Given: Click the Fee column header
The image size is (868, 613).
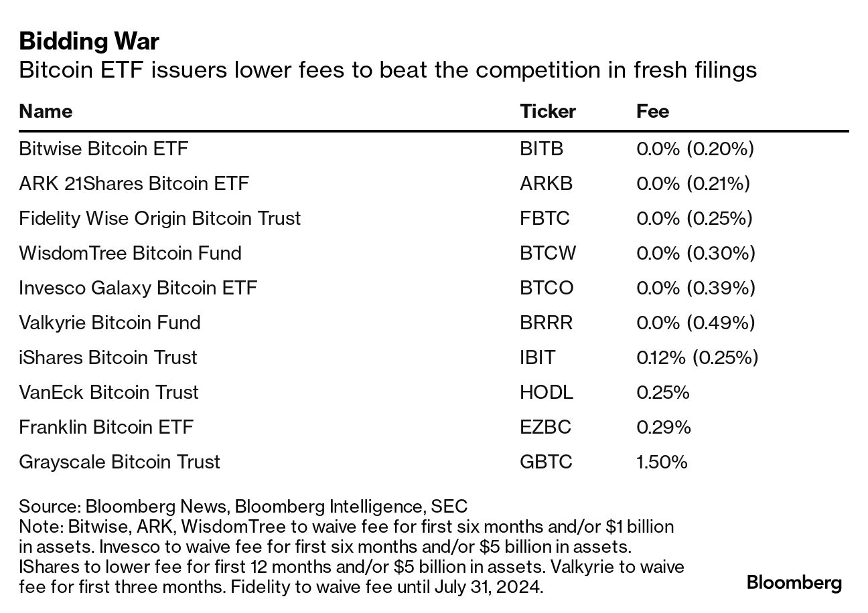Looking at the screenshot, I should [652, 111].
